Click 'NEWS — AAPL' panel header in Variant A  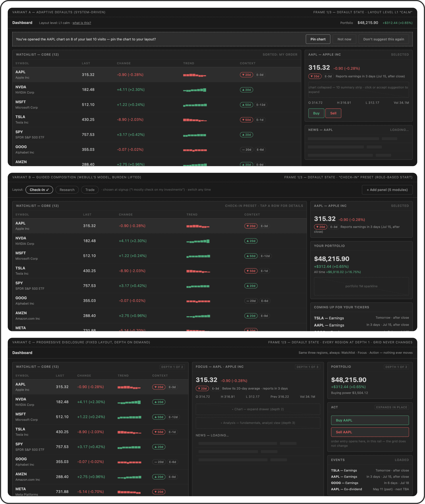click(x=321, y=130)
